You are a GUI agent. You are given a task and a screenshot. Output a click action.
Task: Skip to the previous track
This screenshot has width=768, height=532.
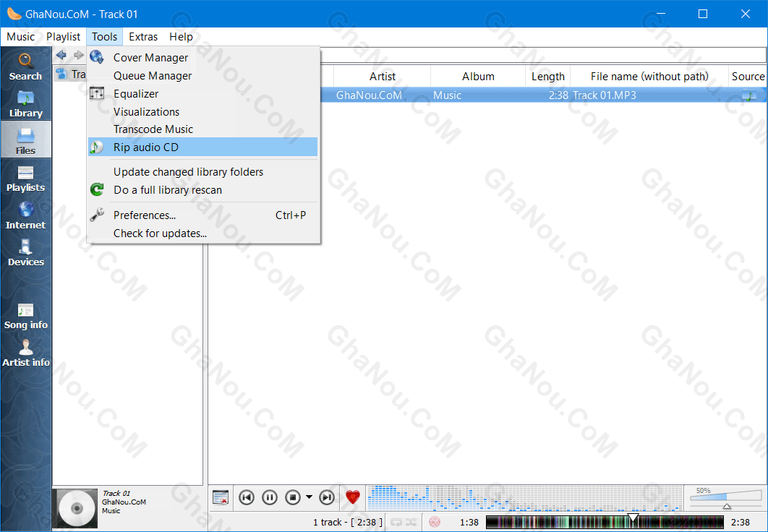tap(247, 497)
